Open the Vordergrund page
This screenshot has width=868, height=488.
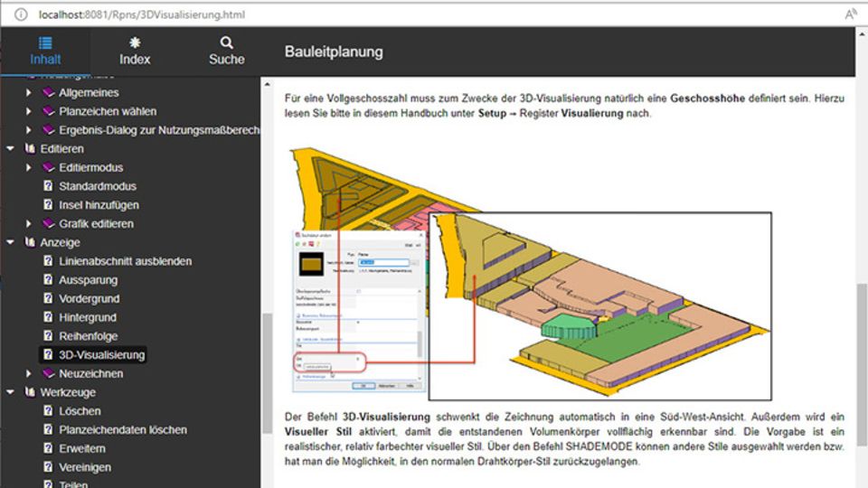tap(90, 299)
